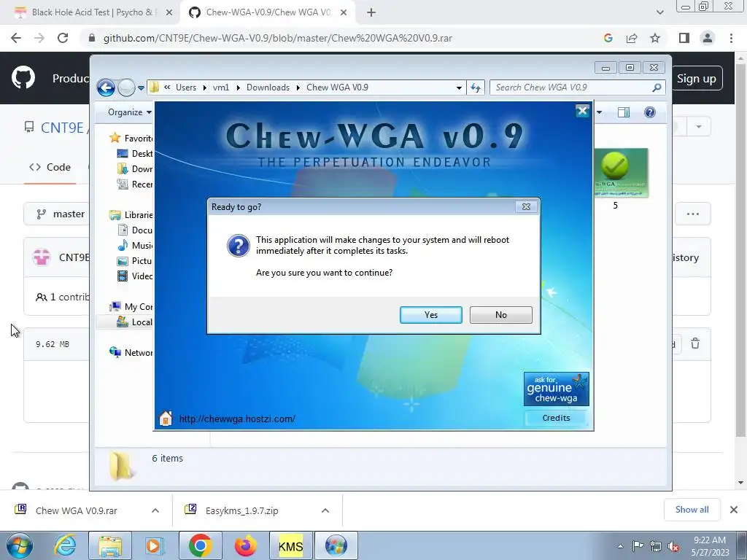The width and height of the screenshot is (747, 560).
Task: Open the chewwga.hostzi.com link
Action: tap(237, 419)
